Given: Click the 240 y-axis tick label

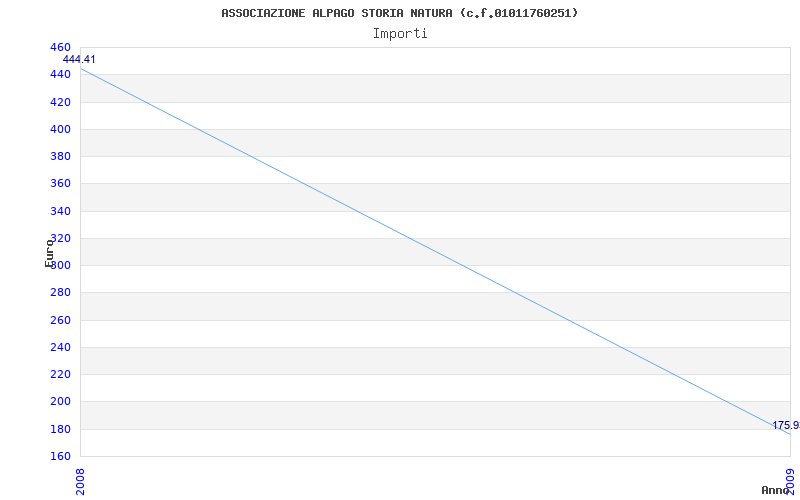Looking at the screenshot, I should tap(60, 347).
